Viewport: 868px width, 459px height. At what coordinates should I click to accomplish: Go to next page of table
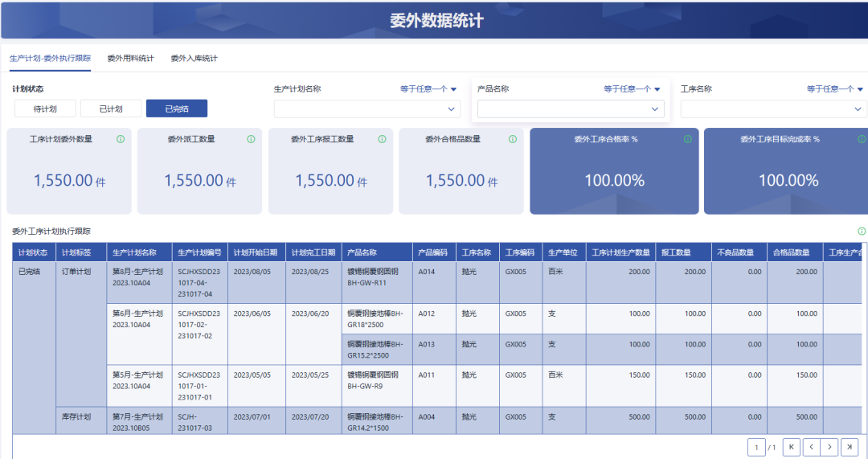(830, 447)
